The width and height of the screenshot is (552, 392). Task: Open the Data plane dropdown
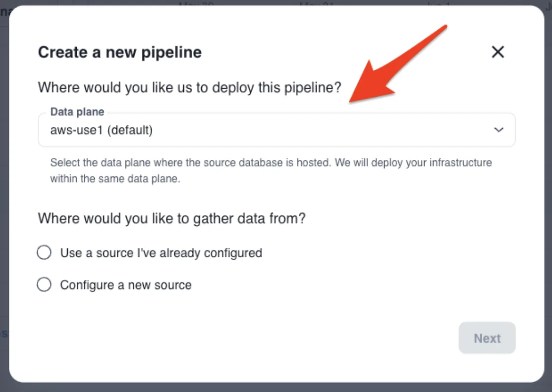[276, 130]
